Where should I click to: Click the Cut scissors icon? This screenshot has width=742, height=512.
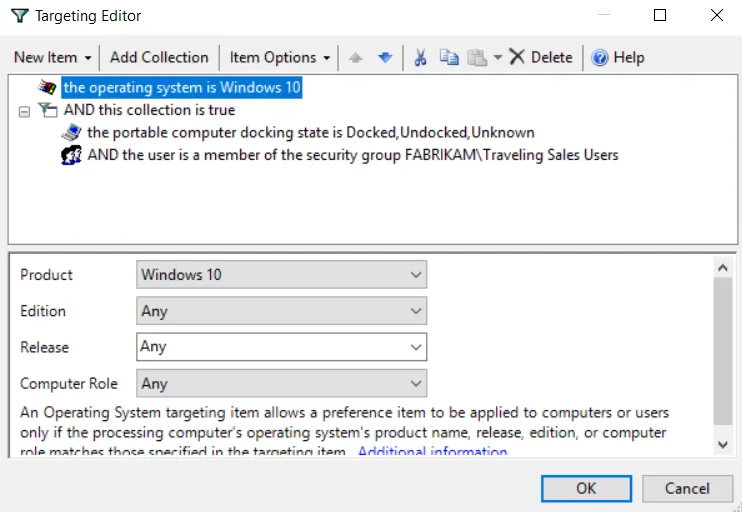click(x=420, y=58)
